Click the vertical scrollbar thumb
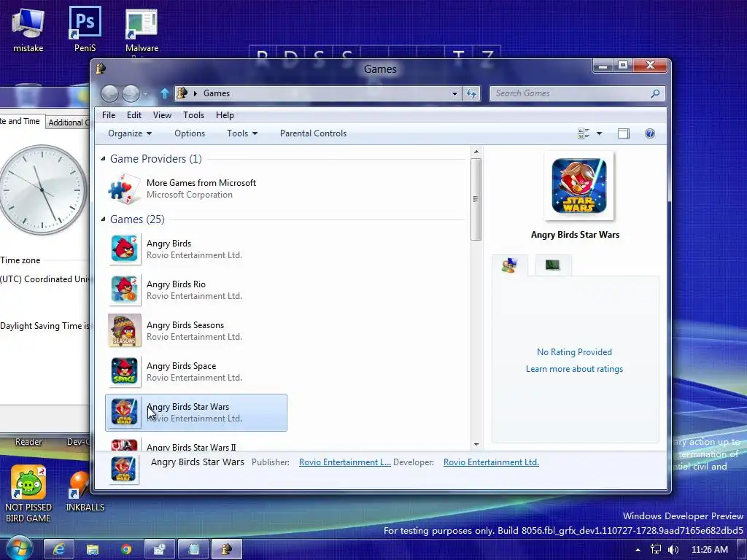747x560 pixels. (476, 199)
